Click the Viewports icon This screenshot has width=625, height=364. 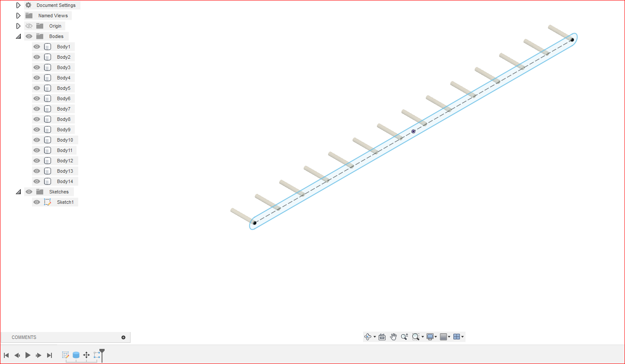click(457, 337)
